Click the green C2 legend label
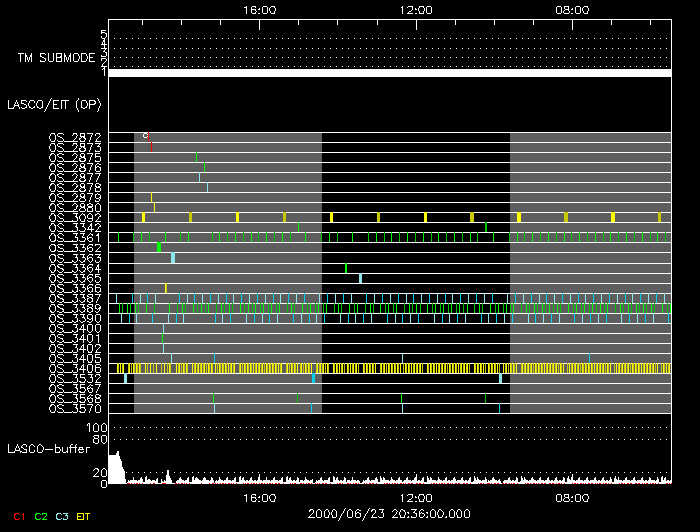 41,515
